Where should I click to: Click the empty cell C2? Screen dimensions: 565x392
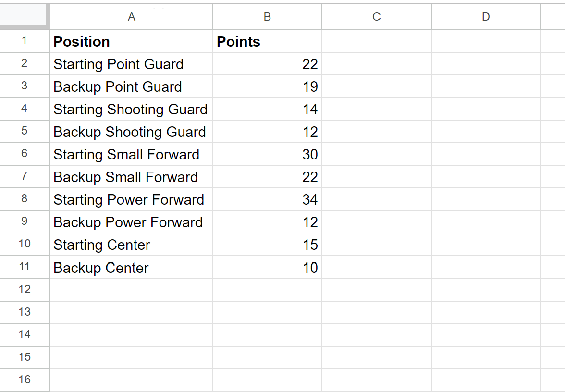point(376,64)
